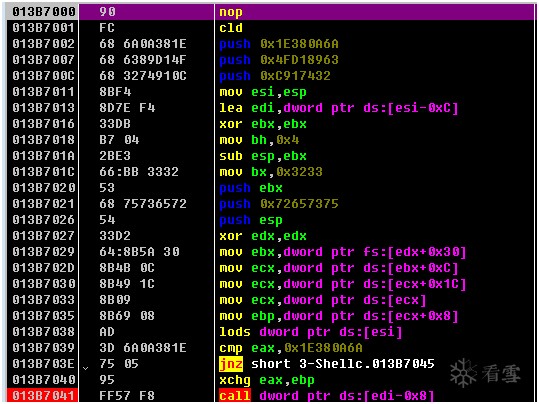This screenshot has height=404, width=539.
Task: Click mov ecx ds:[ecx+0x1C] instruction
Action: point(343,284)
